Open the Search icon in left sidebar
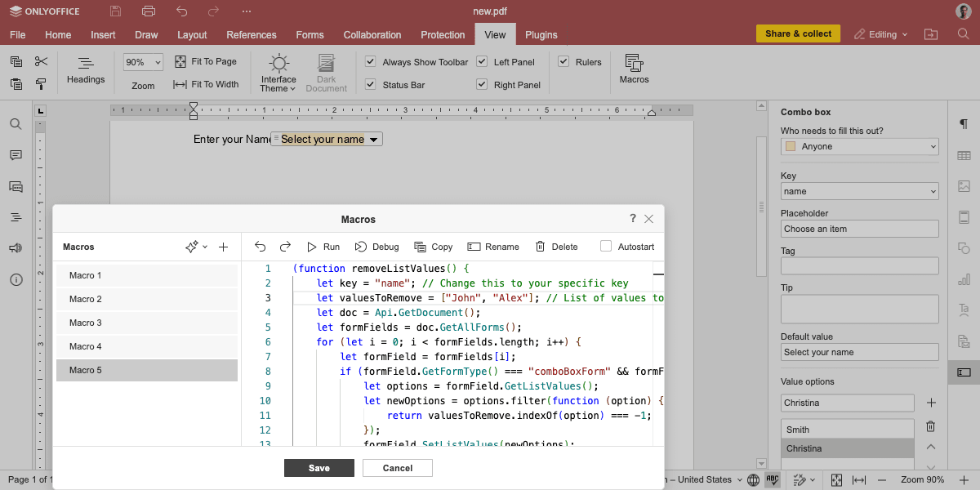Image resolution: width=980 pixels, height=490 pixels. (16, 124)
